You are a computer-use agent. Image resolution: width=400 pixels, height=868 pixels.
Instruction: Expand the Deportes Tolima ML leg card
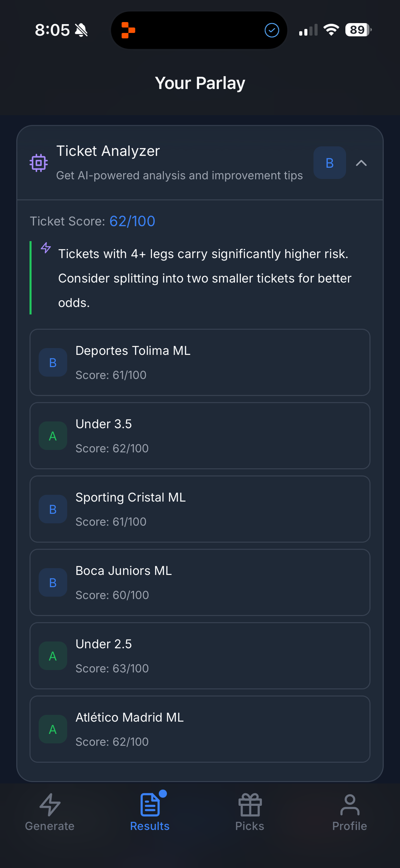[200, 362]
